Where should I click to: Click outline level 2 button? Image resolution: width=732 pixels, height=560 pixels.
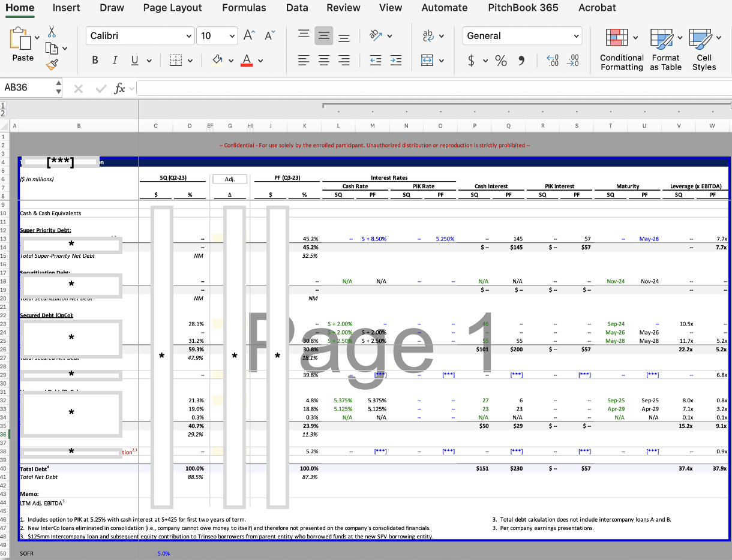point(3,113)
